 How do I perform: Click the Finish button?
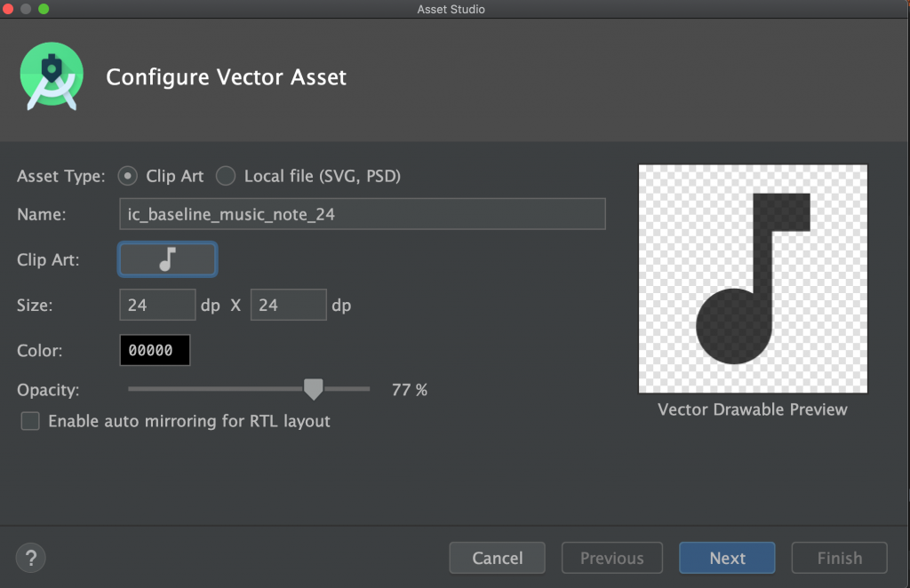coord(839,558)
